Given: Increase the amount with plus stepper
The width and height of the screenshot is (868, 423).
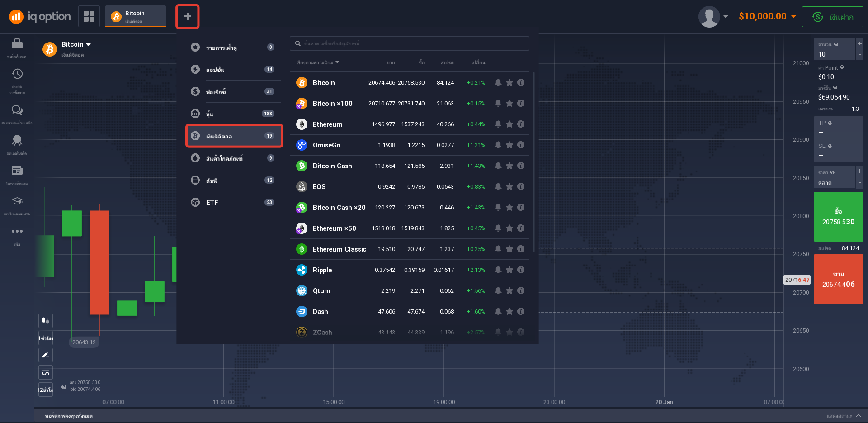Looking at the screenshot, I should click(859, 43).
